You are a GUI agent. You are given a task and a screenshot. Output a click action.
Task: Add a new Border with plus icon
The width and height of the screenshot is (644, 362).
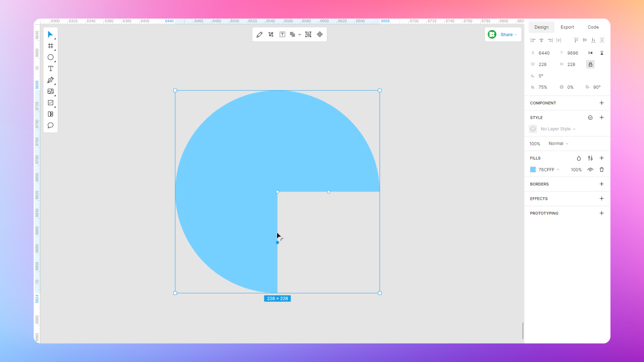[x=601, y=184]
